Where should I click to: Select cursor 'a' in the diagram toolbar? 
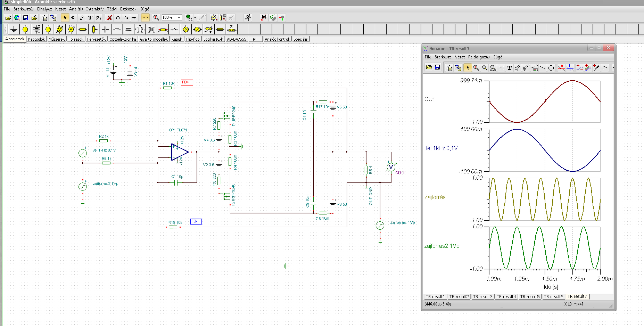(561, 68)
